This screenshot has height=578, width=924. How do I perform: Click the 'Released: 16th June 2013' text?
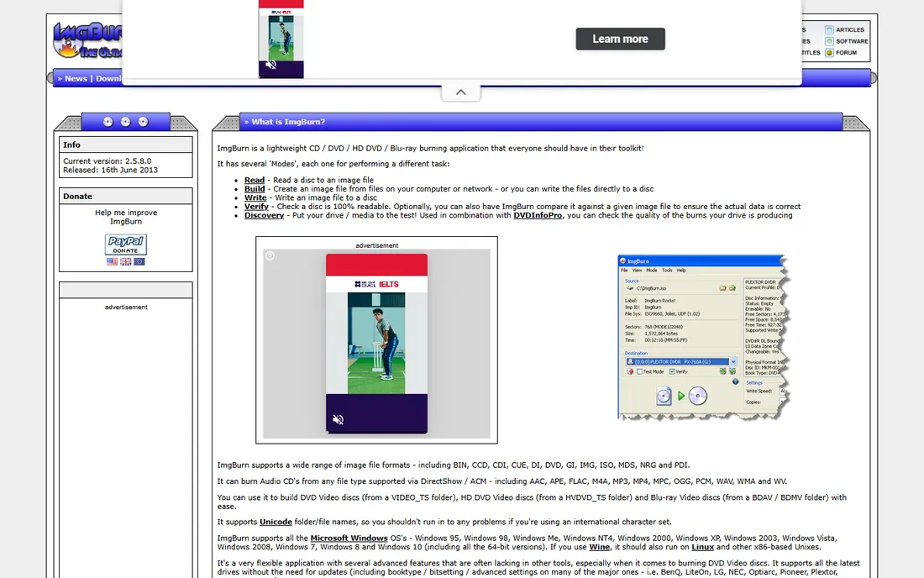(110, 171)
